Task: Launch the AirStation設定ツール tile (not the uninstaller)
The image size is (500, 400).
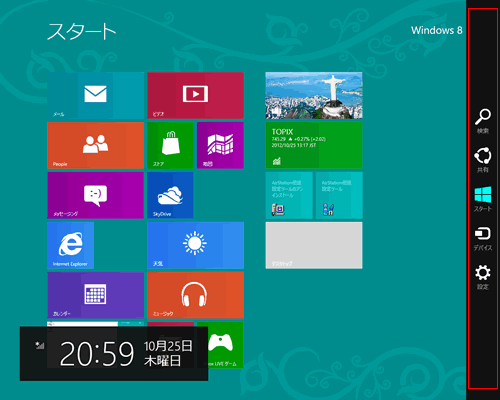Action: [339, 195]
